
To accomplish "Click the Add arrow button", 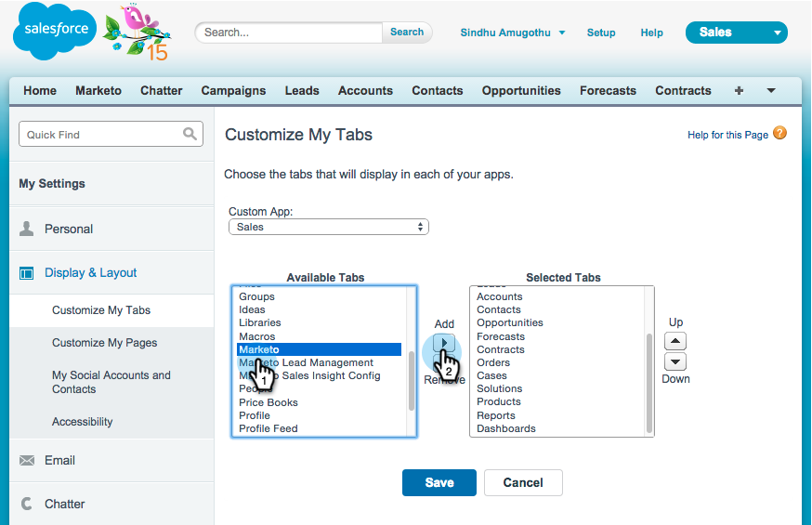I will 444,342.
